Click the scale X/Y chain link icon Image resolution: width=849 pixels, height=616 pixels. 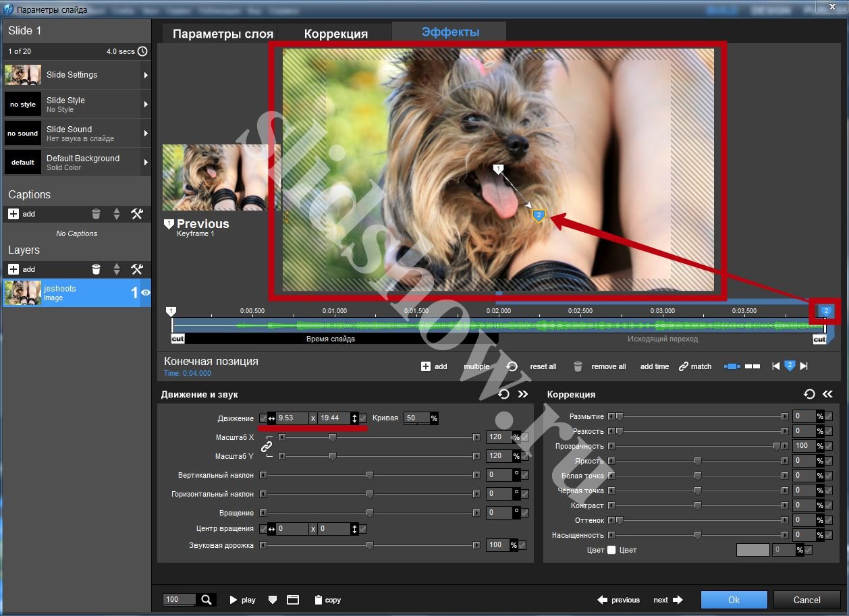267,447
